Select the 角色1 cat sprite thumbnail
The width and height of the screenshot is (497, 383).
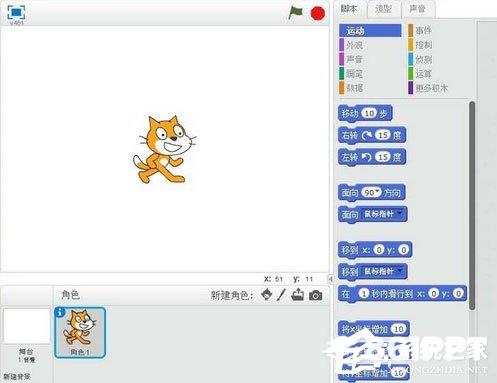(x=80, y=332)
